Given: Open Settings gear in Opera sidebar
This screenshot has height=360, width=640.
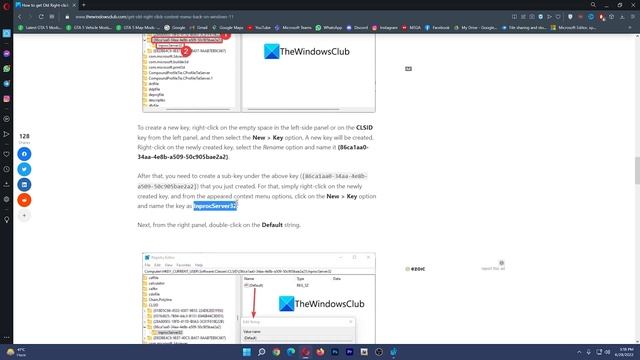Looking at the screenshot, I should tap(7, 200).
